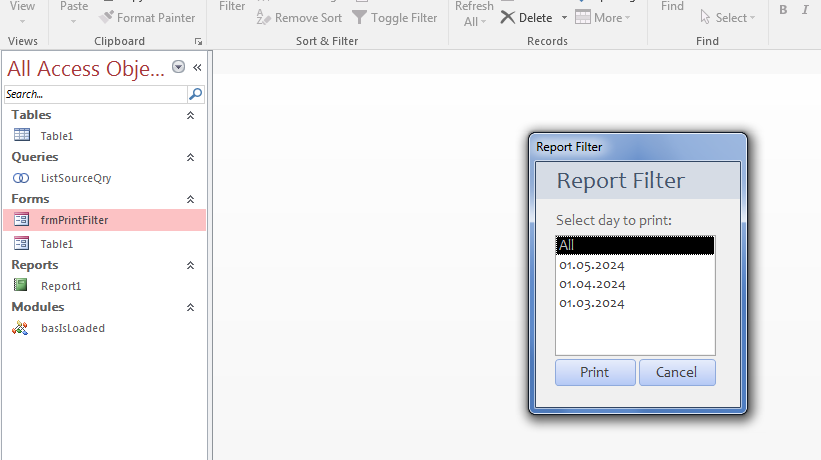Click the Delete X icon
Screen dimensions: 821x460
[507, 17]
